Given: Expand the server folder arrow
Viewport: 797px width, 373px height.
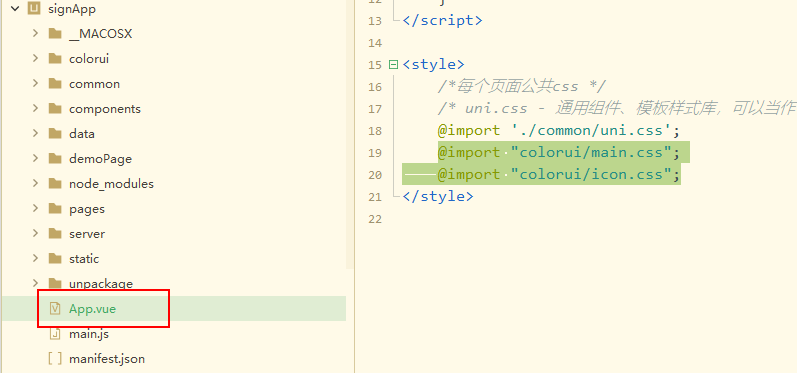Looking at the screenshot, I should tap(35, 233).
